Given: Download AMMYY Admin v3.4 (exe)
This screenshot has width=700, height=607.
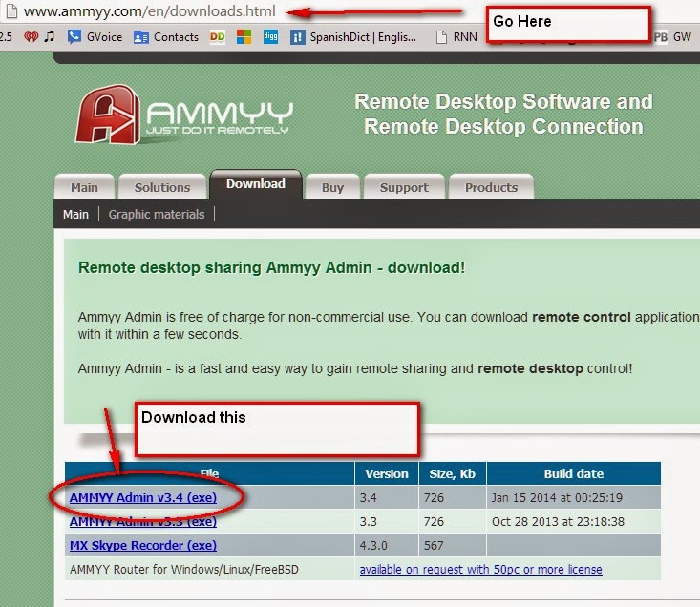Looking at the screenshot, I should [143, 497].
